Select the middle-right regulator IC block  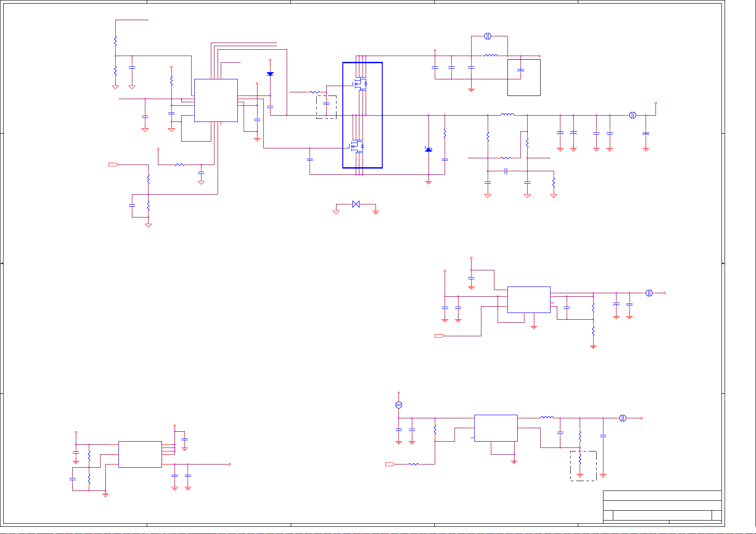pos(529,300)
